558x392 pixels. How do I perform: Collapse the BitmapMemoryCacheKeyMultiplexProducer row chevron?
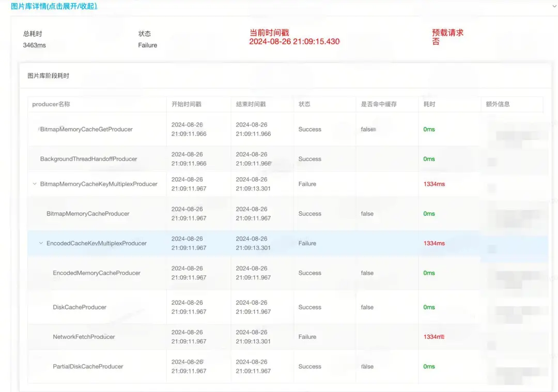click(35, 184)
